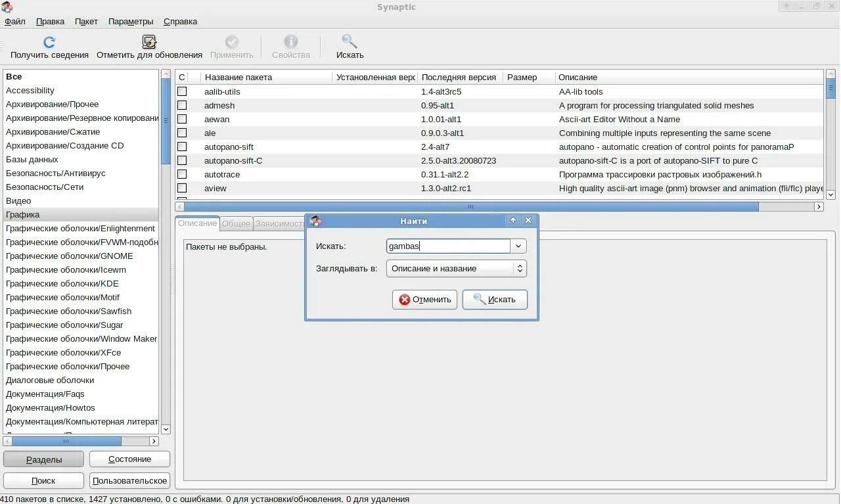This screenshot has width=841, height=504.
Task: Click the Properties (Свойства) toolbar icon
Action: click(290, 41)
